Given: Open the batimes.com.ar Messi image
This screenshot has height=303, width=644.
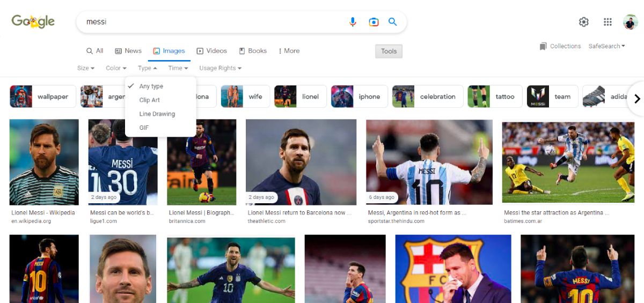Looking at the screenshot, I should [568, 162].
